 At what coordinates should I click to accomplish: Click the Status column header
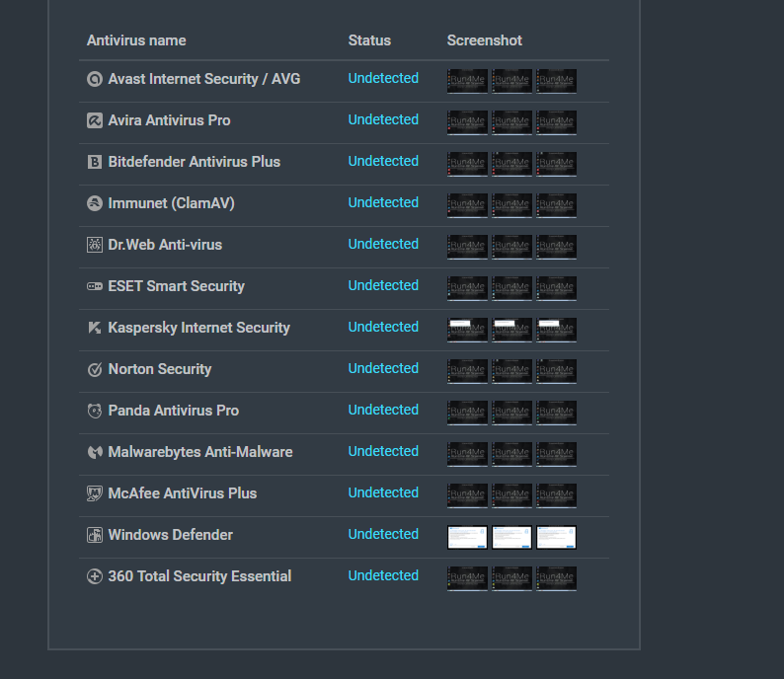coord(369,40)
